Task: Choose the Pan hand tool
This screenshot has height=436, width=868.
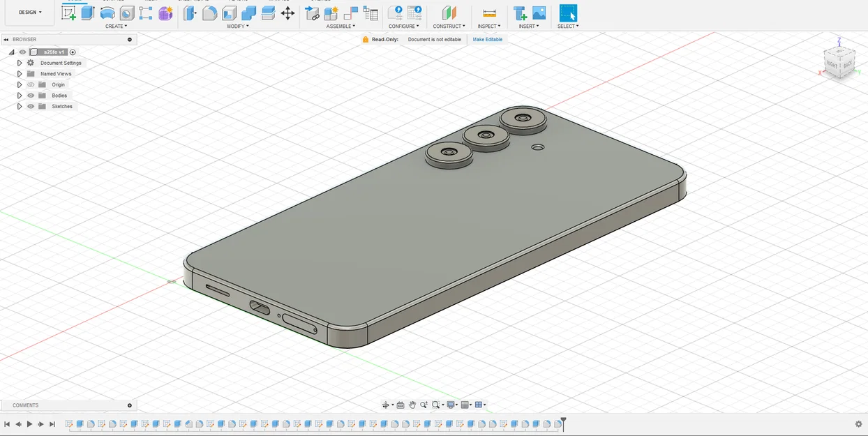Action: [x=412, y=405]
